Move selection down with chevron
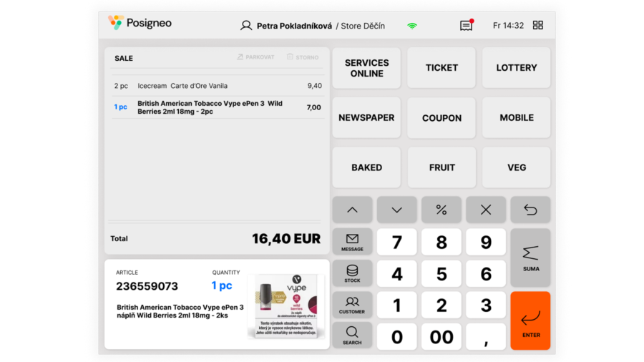The height and width of the screenshot is (362, 644). 396,210
